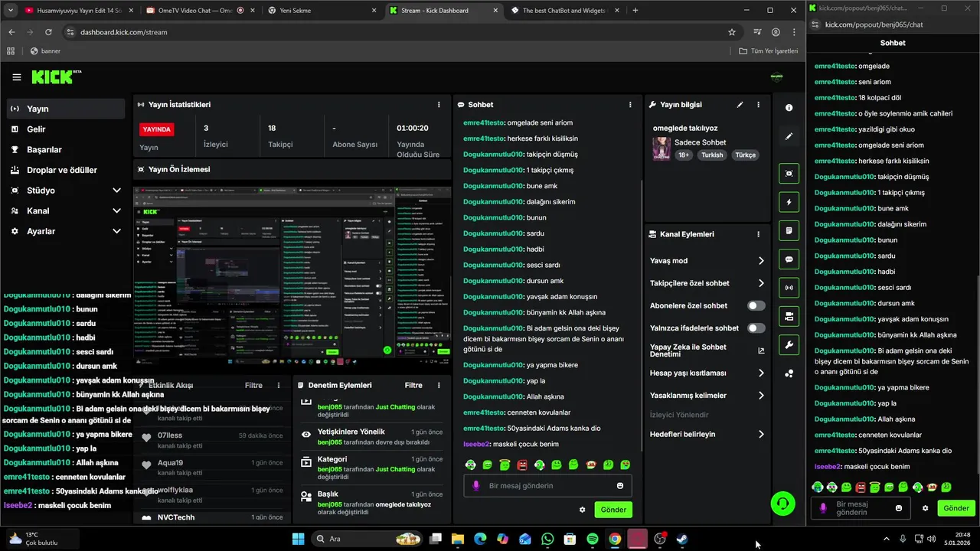This screenshot has width=980, height=551.
Task: Open the Kanal Eylemleri three-dot menu
Action: click(759, 234)
